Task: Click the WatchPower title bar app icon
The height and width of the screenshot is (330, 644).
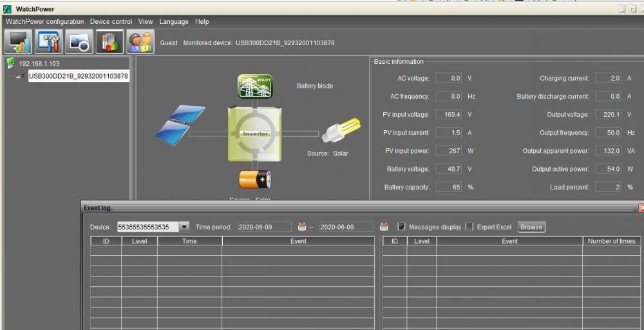Action: click(7, 9)
